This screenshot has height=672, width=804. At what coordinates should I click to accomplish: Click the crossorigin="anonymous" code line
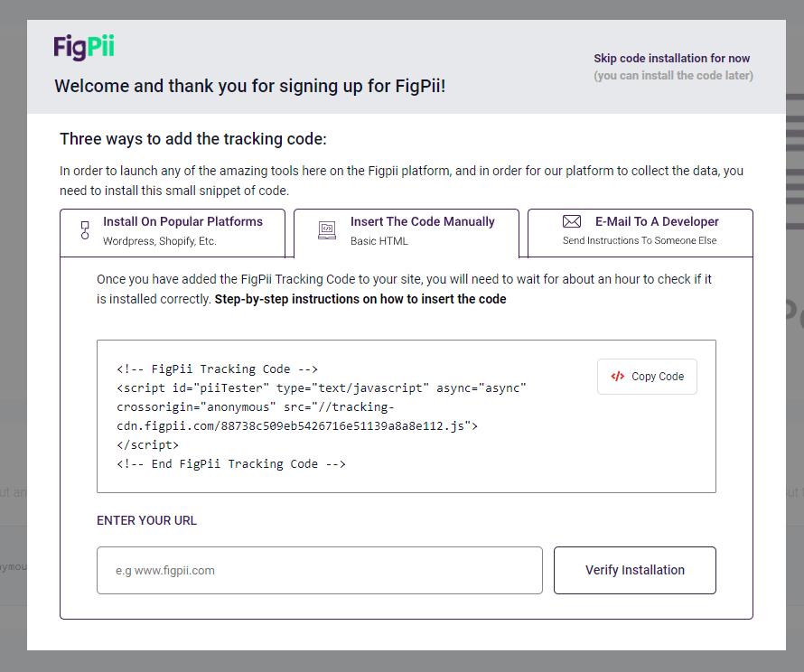(x=256, y=407)
